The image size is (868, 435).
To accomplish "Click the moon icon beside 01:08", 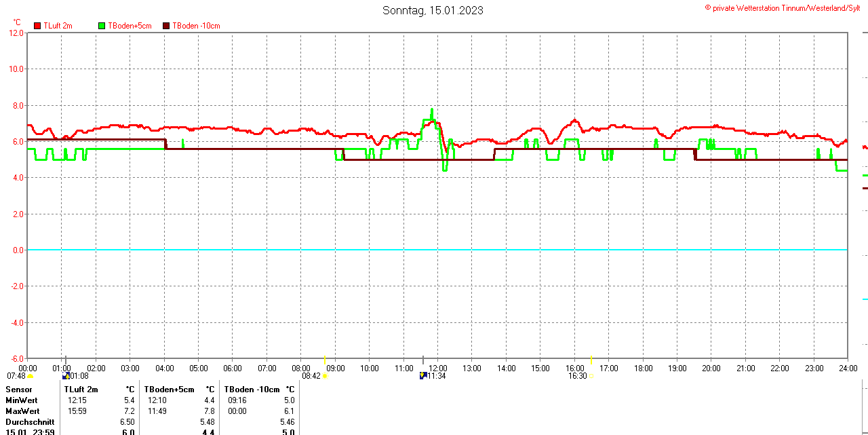I will (66, 376).
